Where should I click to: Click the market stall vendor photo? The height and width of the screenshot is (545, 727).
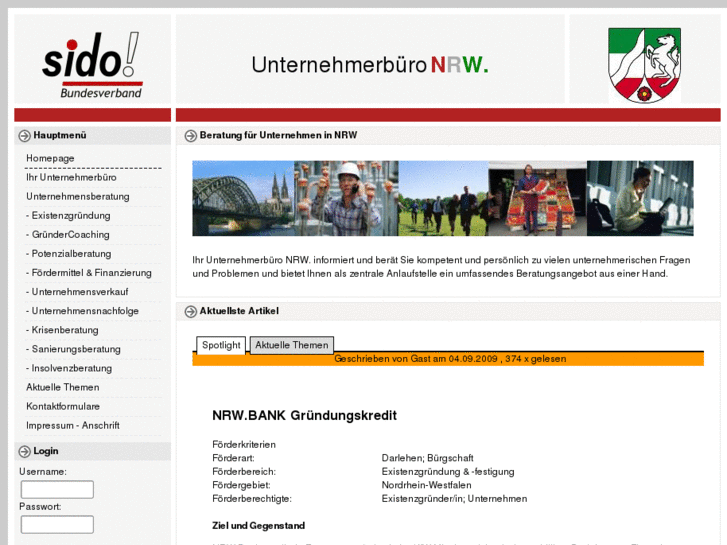coord(538,198)
